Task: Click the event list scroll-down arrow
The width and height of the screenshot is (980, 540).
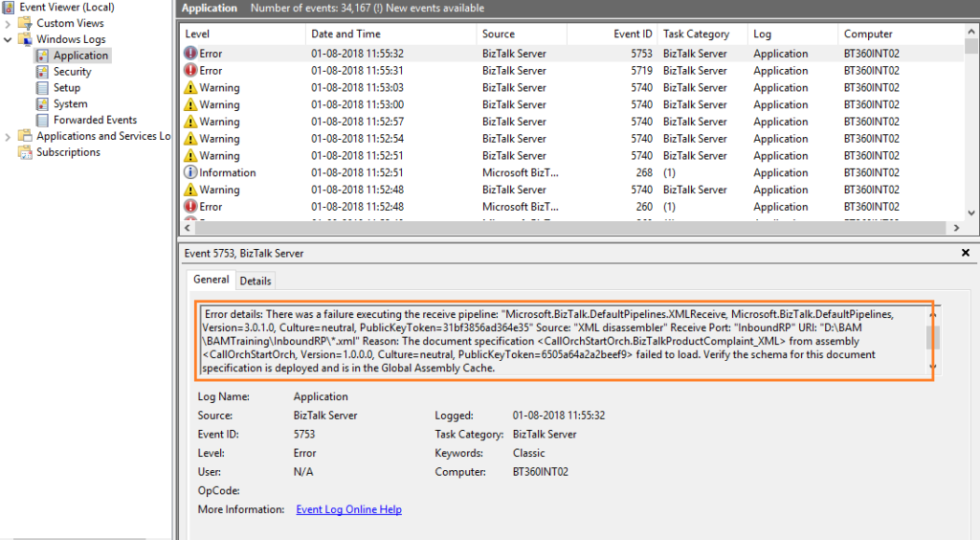Action: [970, 214]
